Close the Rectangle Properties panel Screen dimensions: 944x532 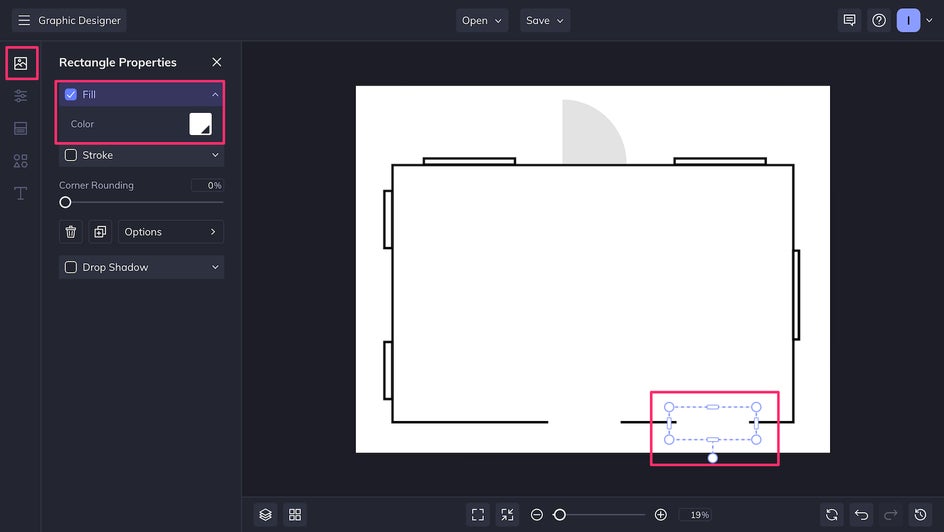tap(217, 62)
